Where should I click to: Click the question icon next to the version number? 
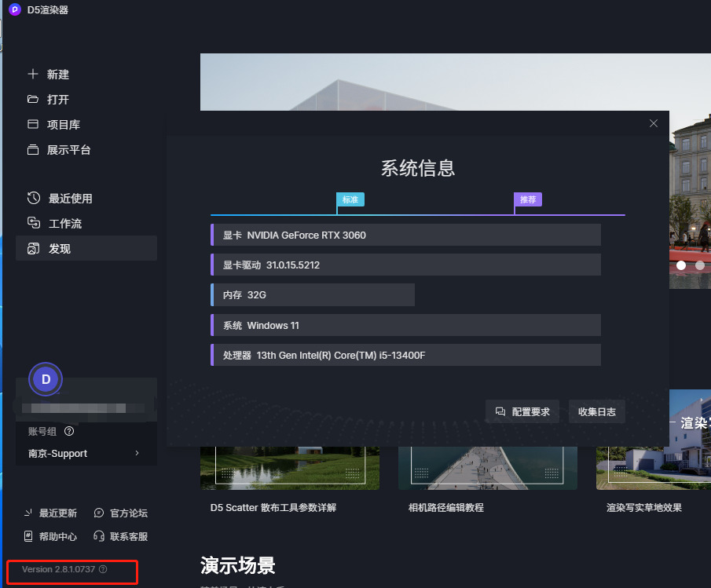coord(103,569)
